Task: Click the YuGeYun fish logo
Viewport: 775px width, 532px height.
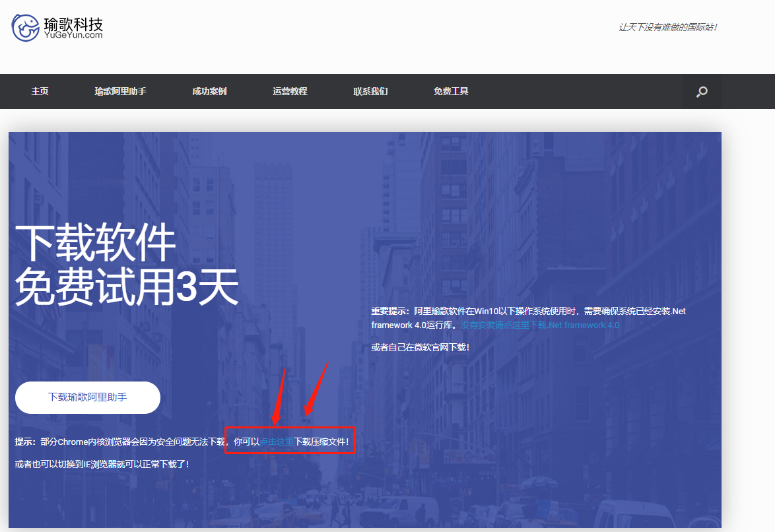Action: (x=25, y=28)
